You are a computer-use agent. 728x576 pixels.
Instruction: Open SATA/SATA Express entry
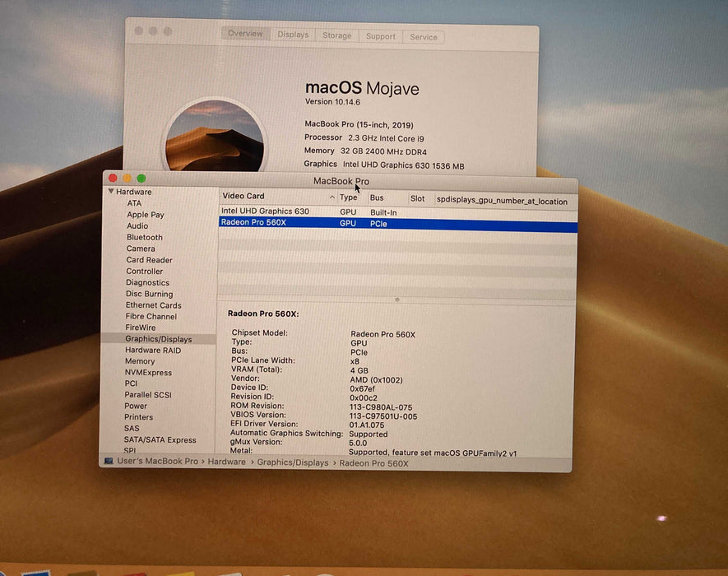click(160, 440)
